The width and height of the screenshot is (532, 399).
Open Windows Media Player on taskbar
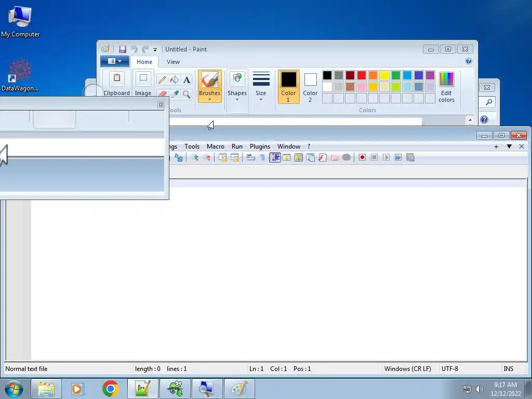click(x=78, y=389)
